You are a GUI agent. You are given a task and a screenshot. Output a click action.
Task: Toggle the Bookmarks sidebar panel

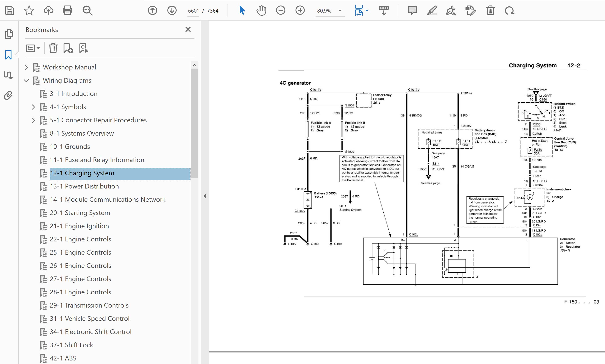click(8, 54)
